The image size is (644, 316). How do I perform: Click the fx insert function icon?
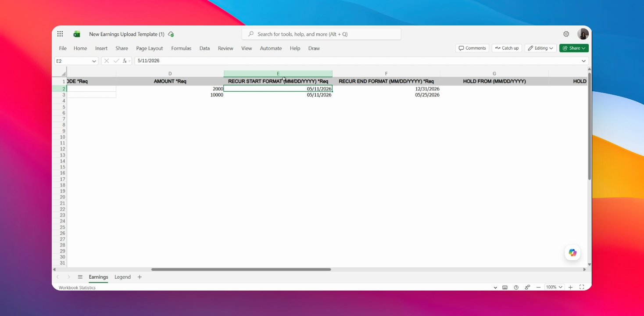coord(125,61)
